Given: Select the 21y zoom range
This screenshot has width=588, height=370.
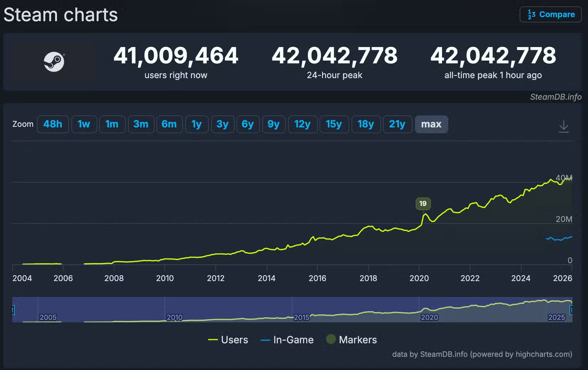Looking at the screenshot, I should [397, 124].
